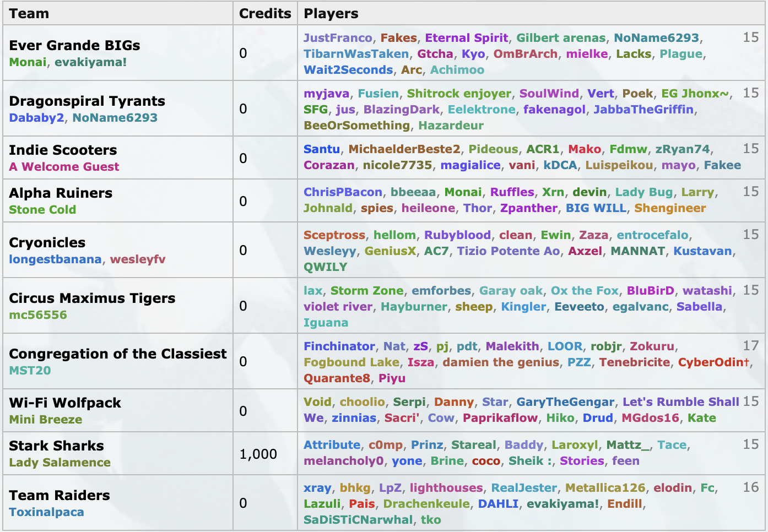Open JustFranco's player profile link
768x532 pixels.
[338, 38]
